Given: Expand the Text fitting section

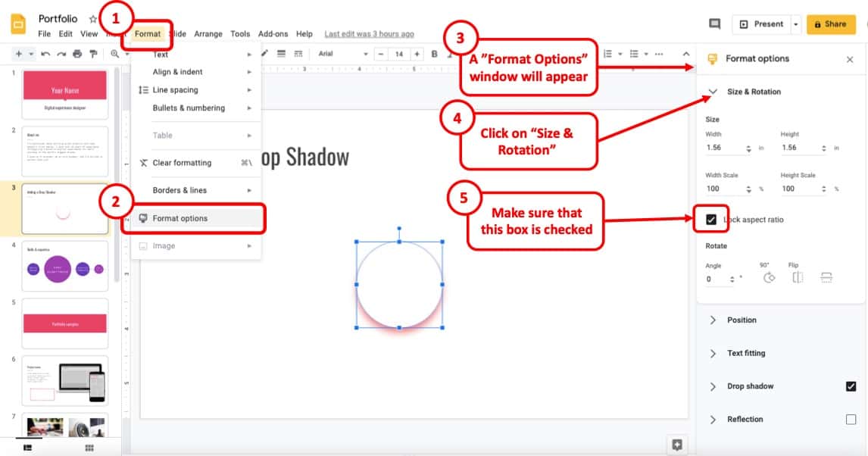Looking at the screenshot, I should (713, 354).
